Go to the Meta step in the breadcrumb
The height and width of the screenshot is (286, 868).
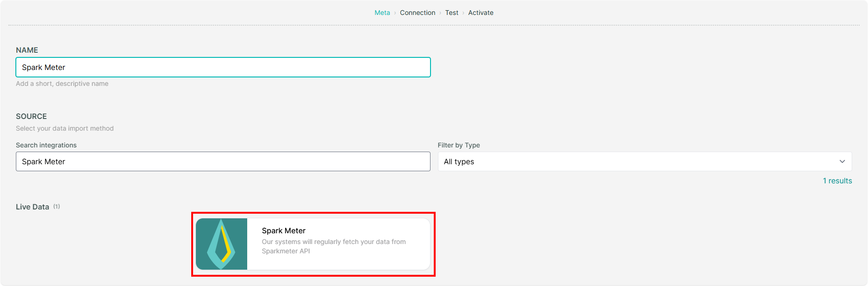coord(382,13)
